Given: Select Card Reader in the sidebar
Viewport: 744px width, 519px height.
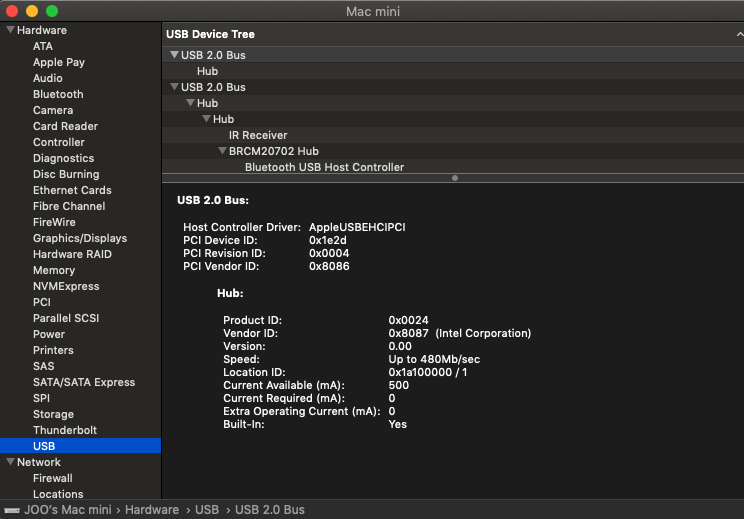Looking at the screenshot, I should (65, 126).
